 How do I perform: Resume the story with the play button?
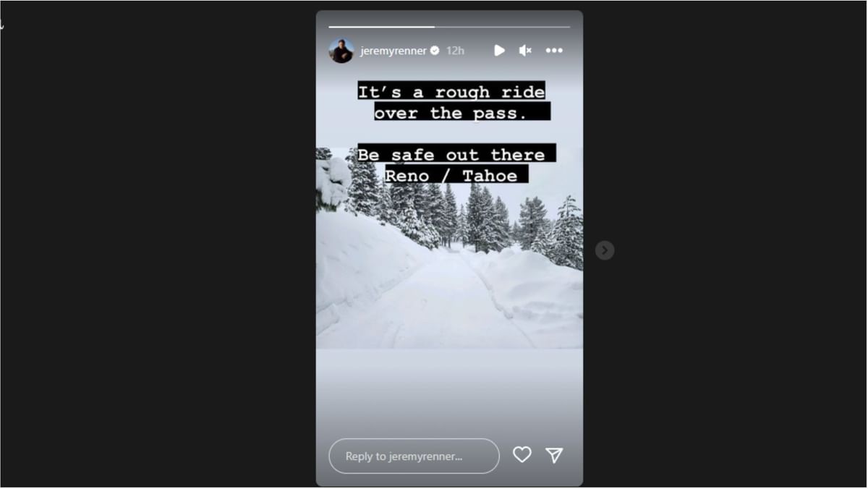[499, 50]
